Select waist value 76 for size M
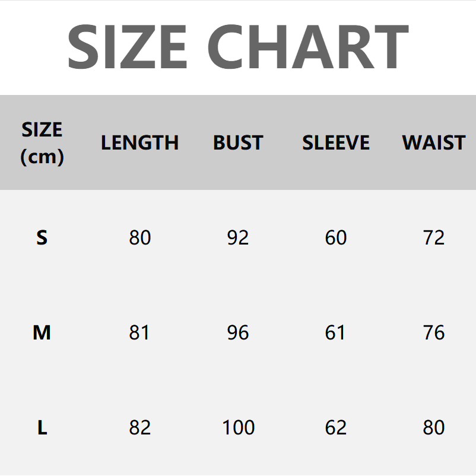The height and width of the screenshot is (476, 476). tap(434, 333)
